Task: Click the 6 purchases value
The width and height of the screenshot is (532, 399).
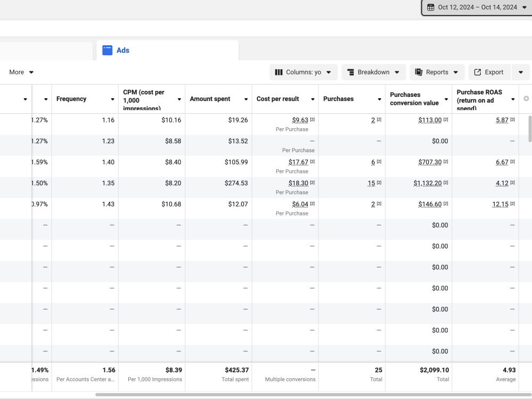Action: click(373, 162)
